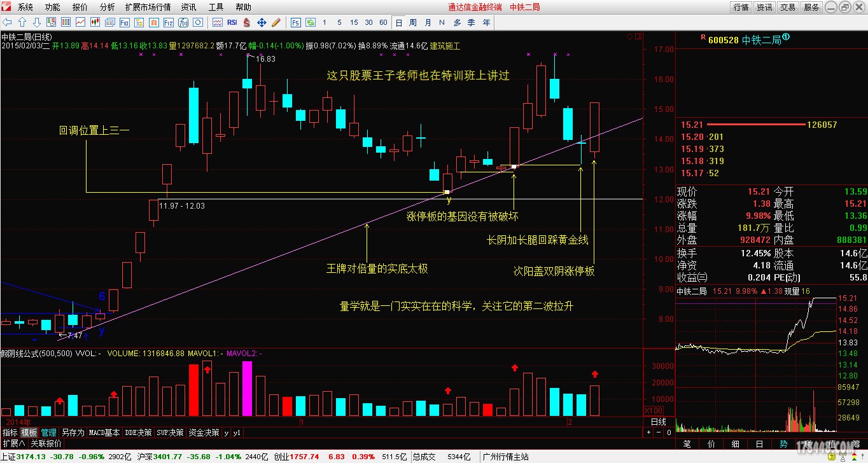Click the 关联报价 tab
Image resolution: width=868 pixels, height=463 pixels.
pos(46,443)
